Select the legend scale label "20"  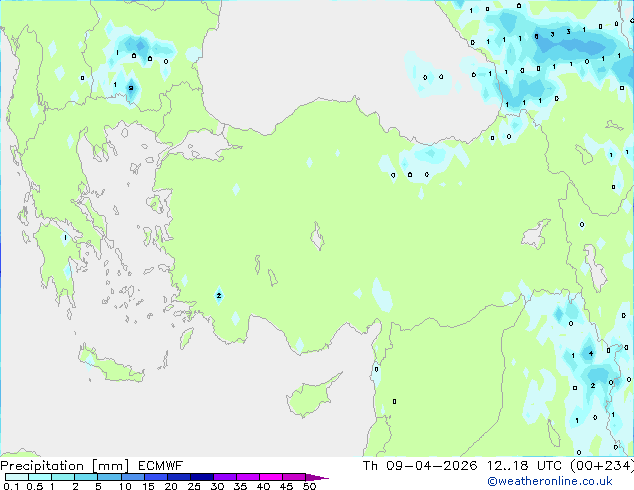pyautogui.click(x=171, y=486)
